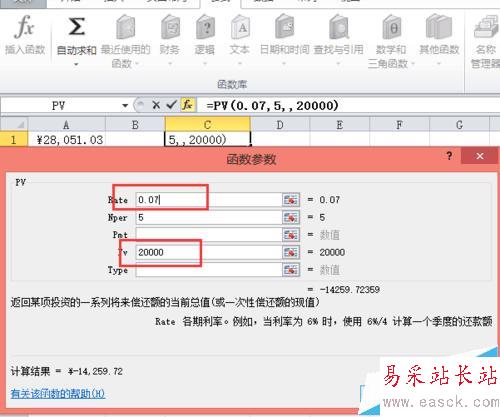
Task: Click the 函数参数 dialog title
Action: pyautogui.click(x=251, y=159)
